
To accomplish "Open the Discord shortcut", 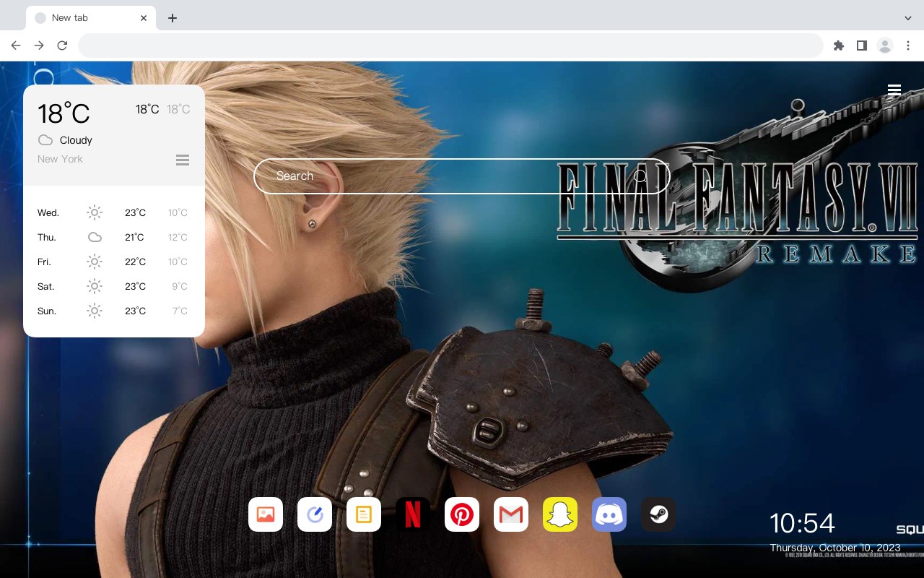I will tap(609, 514).
